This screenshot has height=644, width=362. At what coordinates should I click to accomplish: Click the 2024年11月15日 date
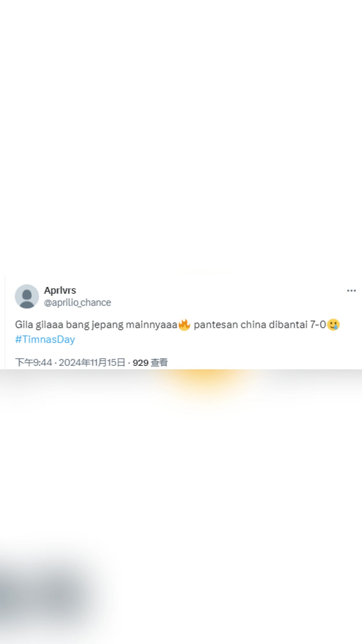(92, 362)
